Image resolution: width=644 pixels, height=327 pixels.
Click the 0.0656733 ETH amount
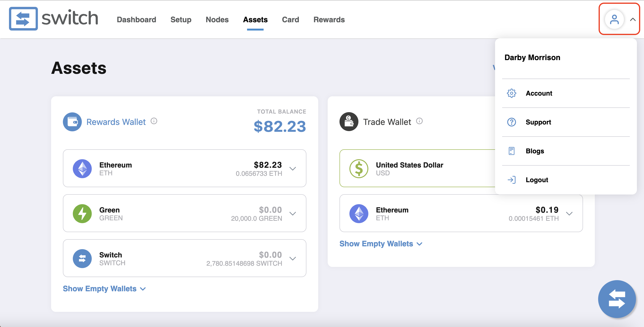pyautogui.click(x=259, y=173)
